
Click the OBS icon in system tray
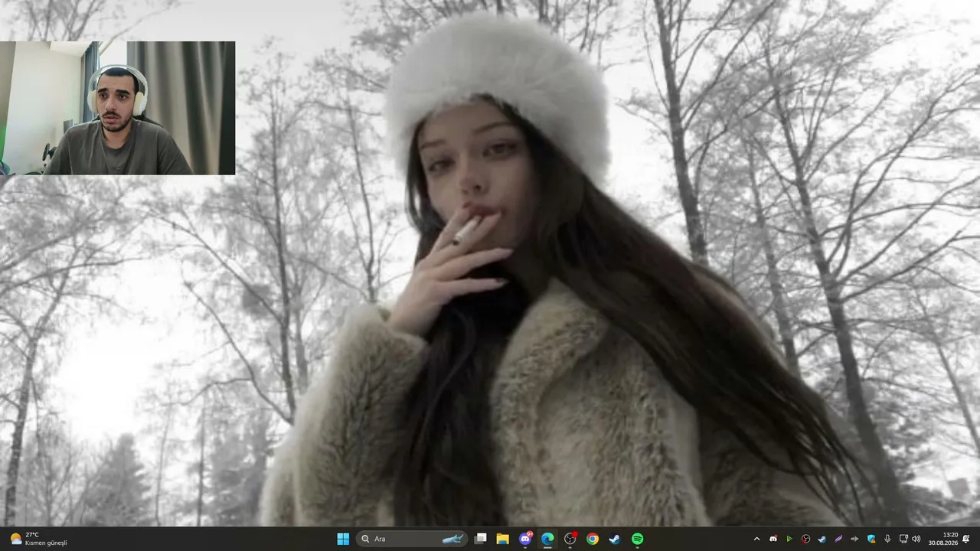pyautogui.click(x=805, y=539)
